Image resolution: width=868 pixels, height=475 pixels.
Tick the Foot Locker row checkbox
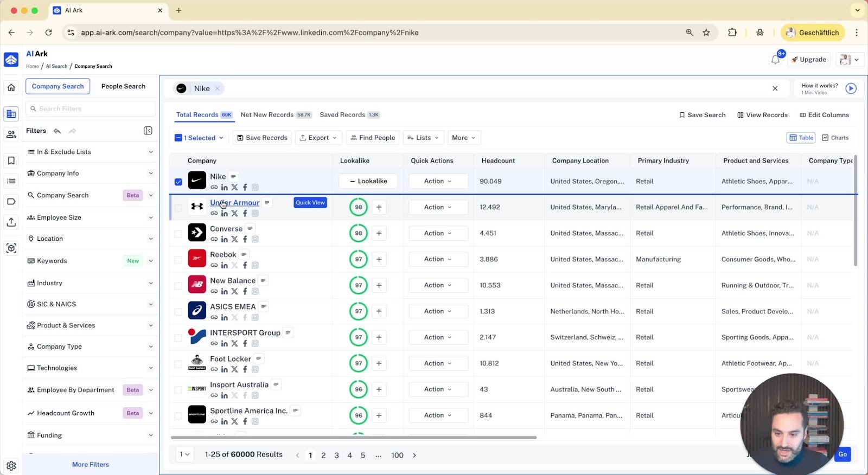tap(178, 364)
